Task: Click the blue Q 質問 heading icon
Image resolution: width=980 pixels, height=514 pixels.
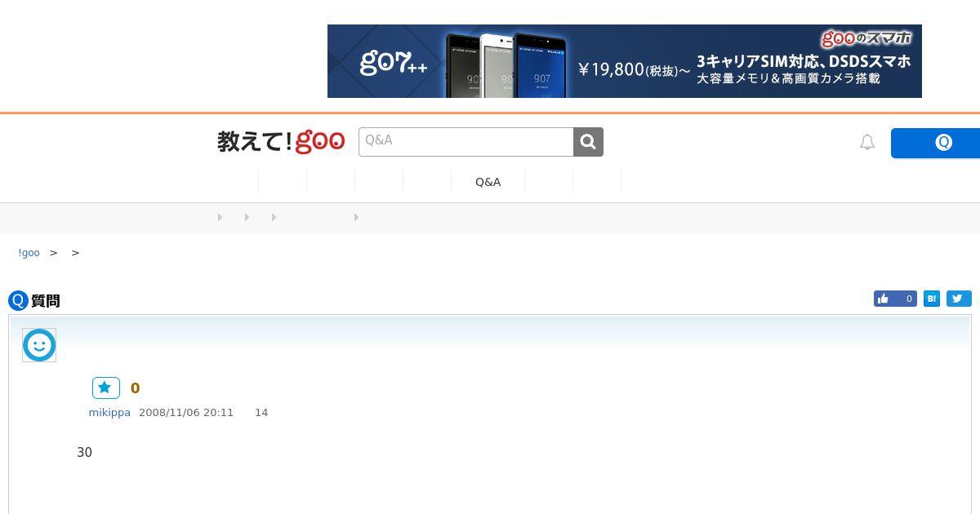Action: pyautogui.click(x=18, y=301)
